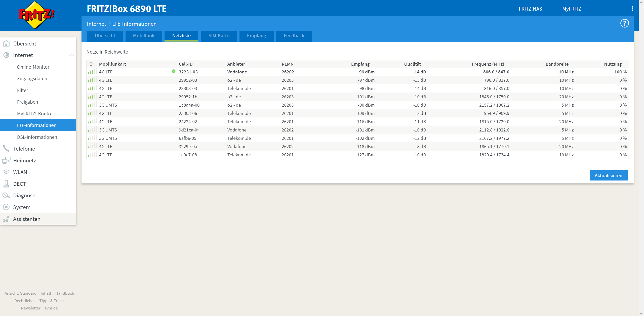Click signal bars icon of 23303-03 row

coord(92,88)
